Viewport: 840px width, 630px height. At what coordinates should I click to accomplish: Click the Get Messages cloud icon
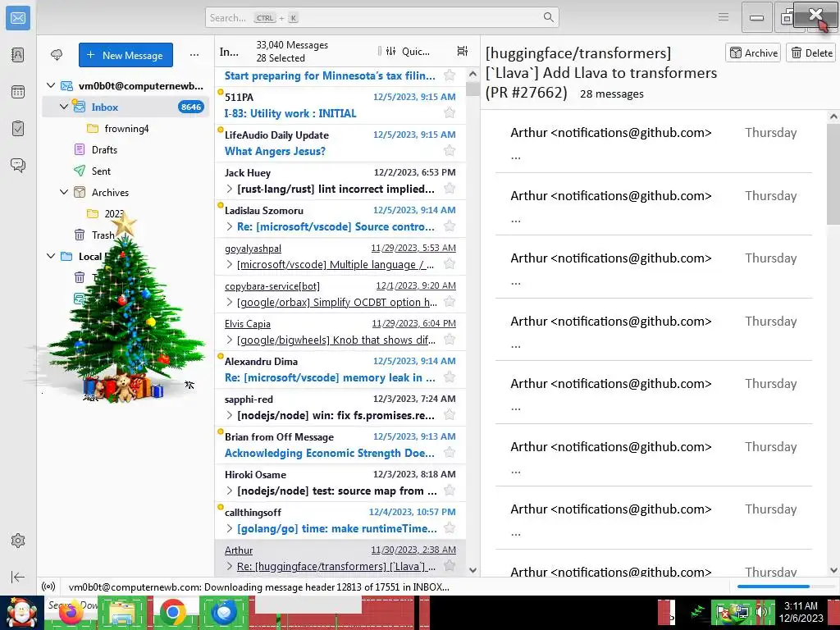[57, 55]
